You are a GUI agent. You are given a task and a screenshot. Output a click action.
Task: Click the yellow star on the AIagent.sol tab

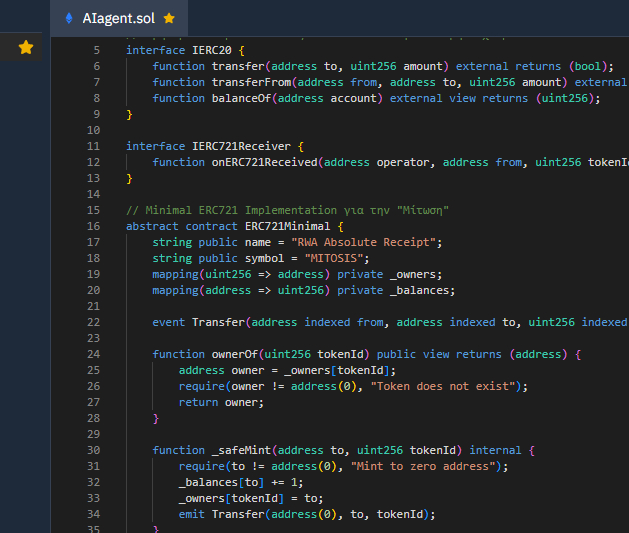tap(169, 18)
